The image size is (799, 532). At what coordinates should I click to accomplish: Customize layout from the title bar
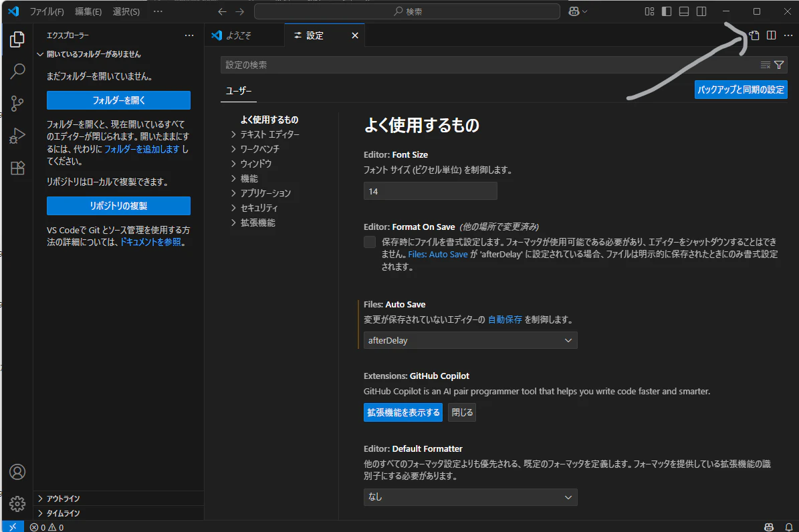point(649,11)
